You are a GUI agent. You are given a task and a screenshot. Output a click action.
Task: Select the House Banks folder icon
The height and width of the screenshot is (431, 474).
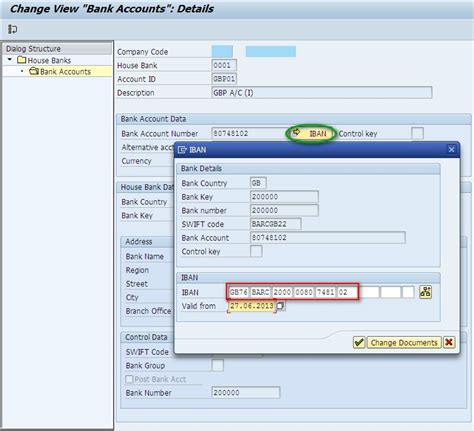coord(22,60)
